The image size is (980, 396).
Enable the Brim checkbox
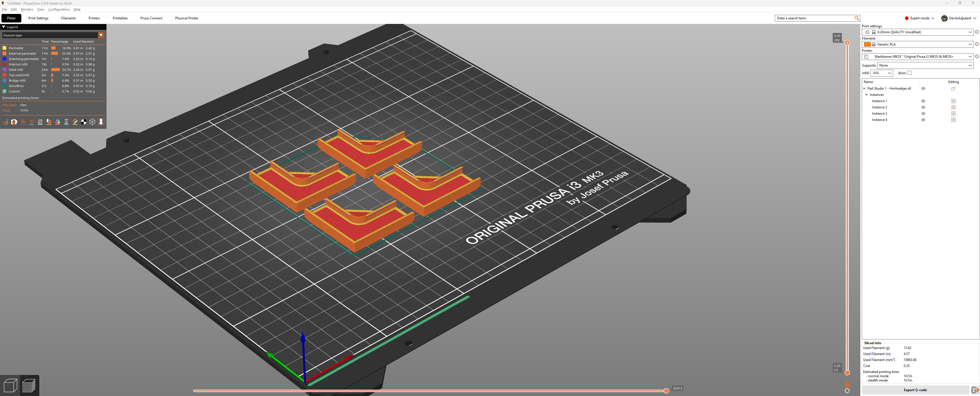pyautogui.click(x=910, y=73)
